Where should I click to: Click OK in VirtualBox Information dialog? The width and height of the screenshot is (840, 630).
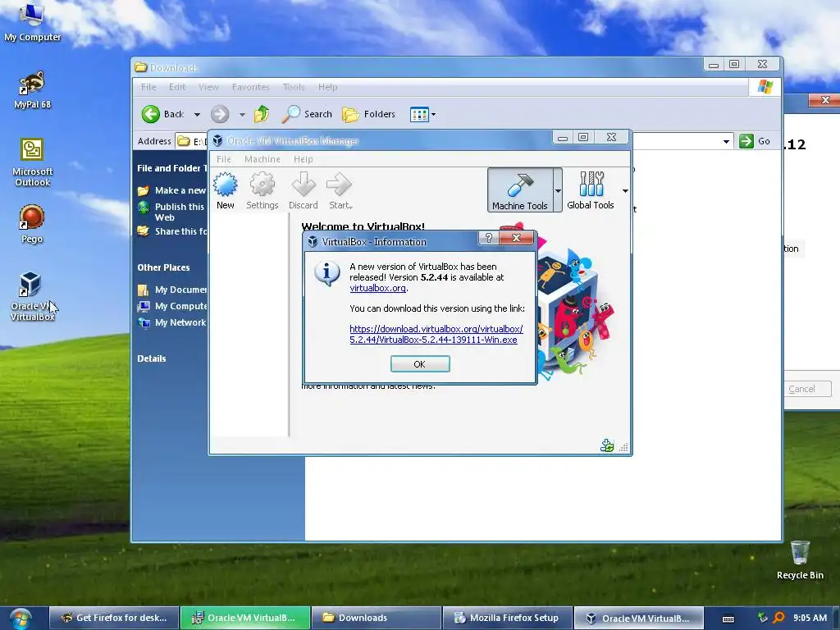420,363
